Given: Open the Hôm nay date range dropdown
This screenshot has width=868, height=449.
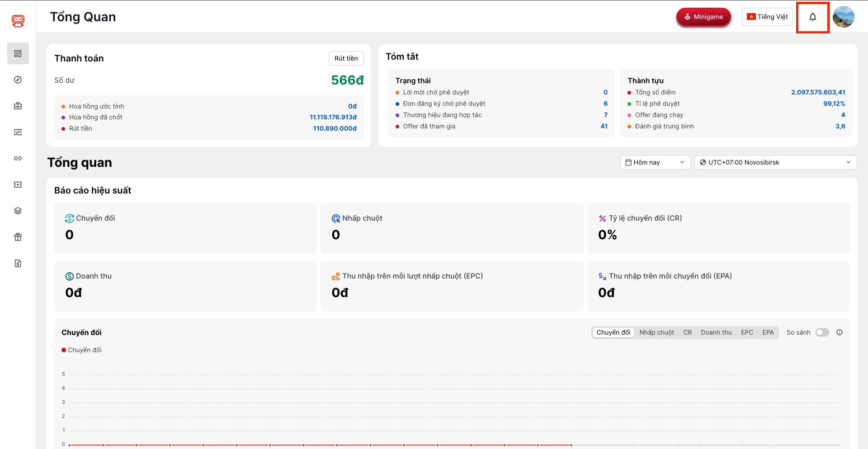Looking at the screenshot, I should coord(655,162).
